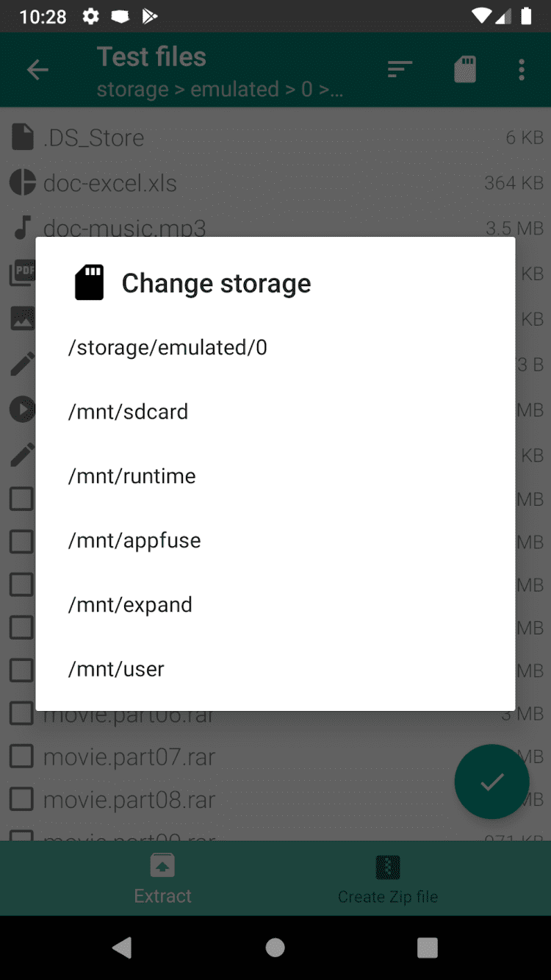Tick the movie.part06.rar checkbox
The width and height of the screenshot is (551, 980).
pos(21,713)
